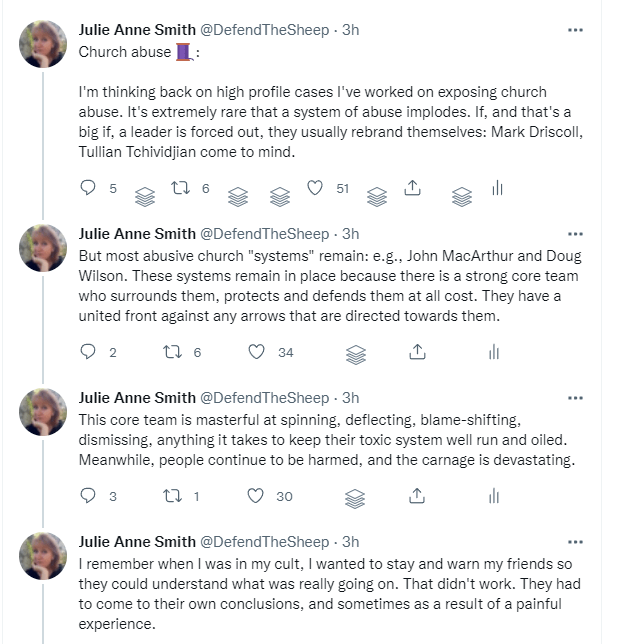Like the tweet with 34 likes
The width and height of the screenshot is (619, 644).
(x=258, y=352)
